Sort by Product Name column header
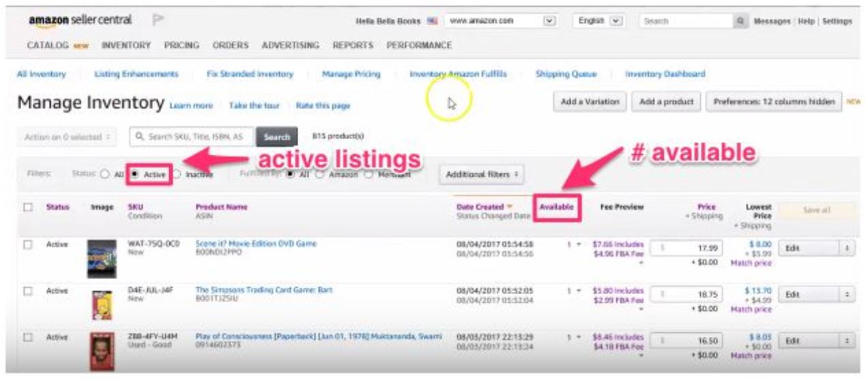 [x=222, y=207]
